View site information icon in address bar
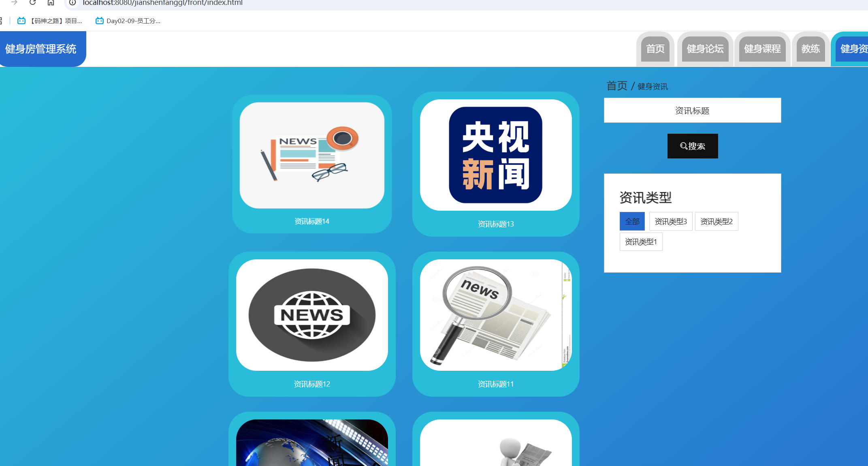 (73, 2)
